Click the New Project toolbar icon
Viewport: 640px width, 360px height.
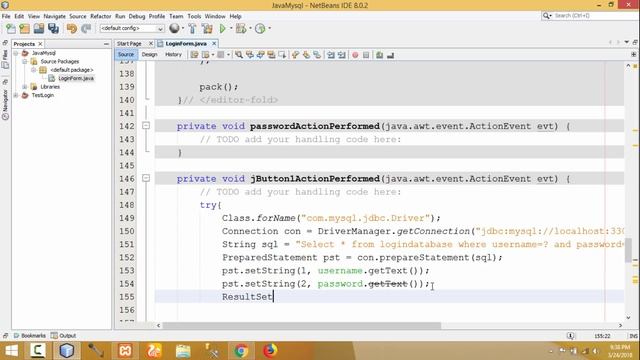pyautogui.click(x=24, y=29)
